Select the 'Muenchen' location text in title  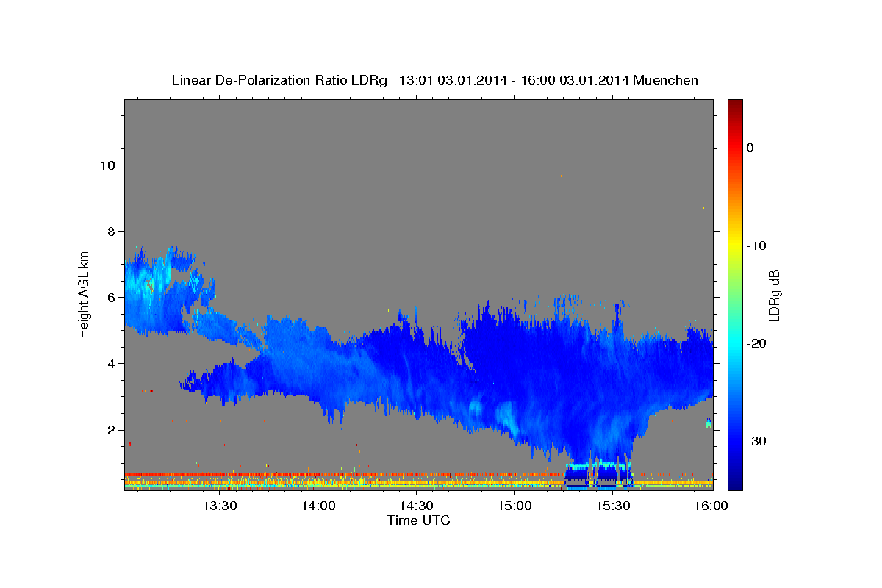pyautogui.click(x=666, y=80)
